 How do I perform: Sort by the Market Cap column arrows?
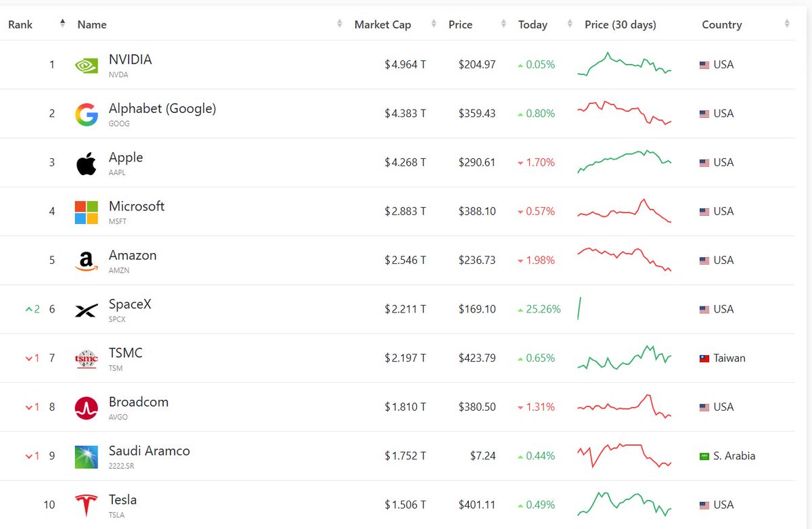[x=435, y=24]
